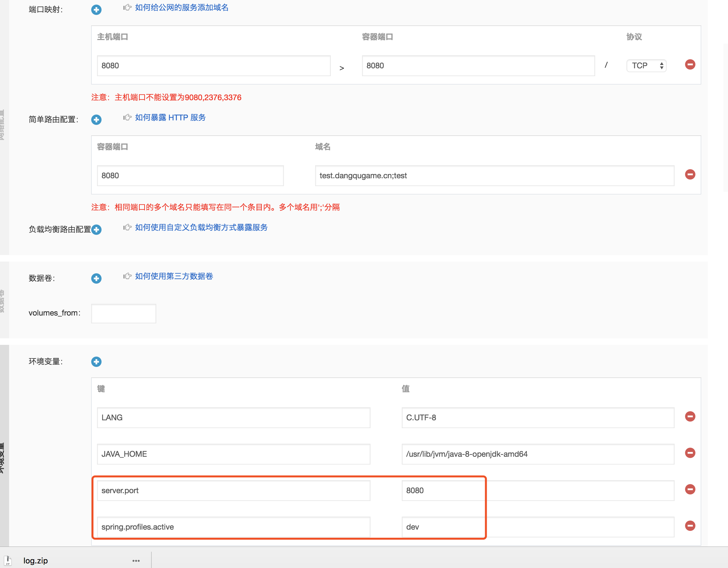728x568 pixels.
Task: Click the host port 8080 field
Action: [x=213, y=66]
